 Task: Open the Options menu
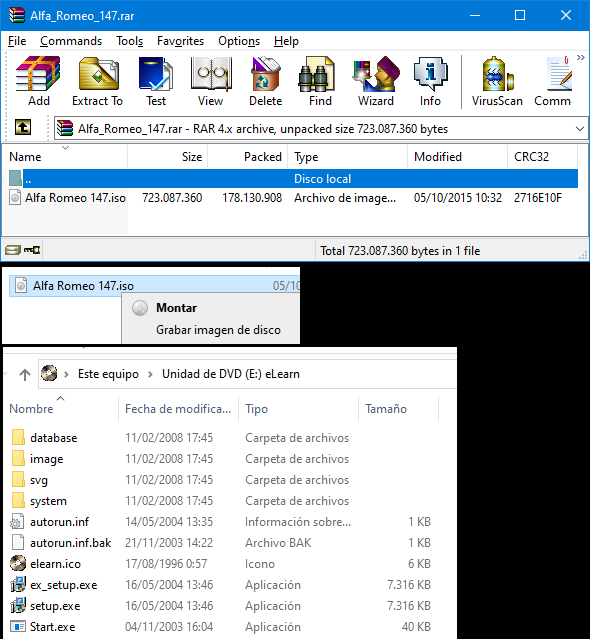pyautogui.click(x=239, y=41)
